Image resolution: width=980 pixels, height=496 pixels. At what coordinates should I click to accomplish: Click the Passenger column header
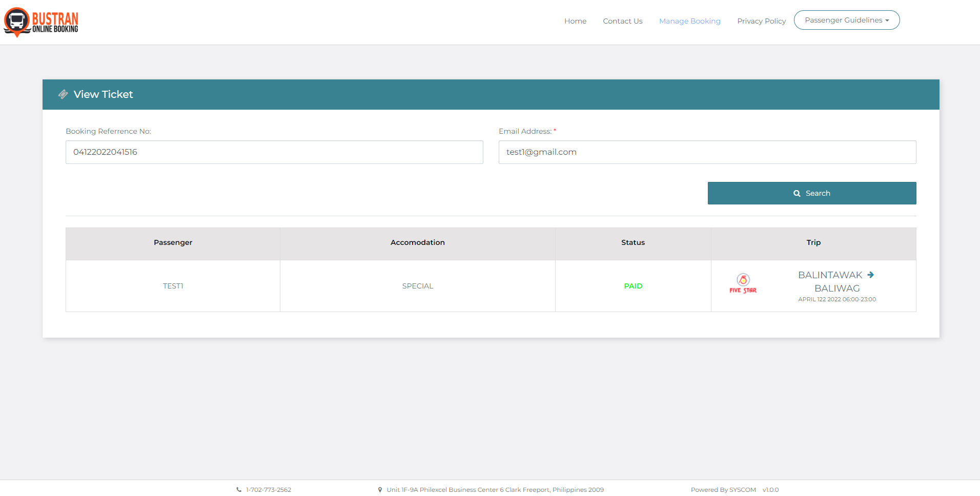(x=173, y=242)
